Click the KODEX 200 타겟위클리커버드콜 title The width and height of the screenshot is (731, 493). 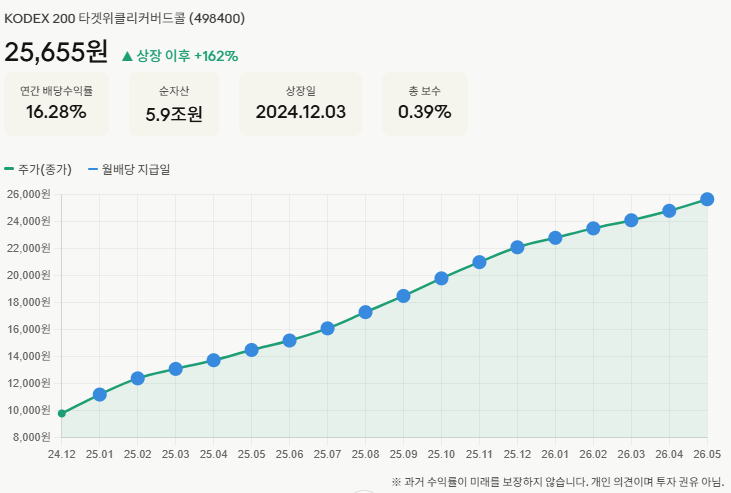(124, 19)
